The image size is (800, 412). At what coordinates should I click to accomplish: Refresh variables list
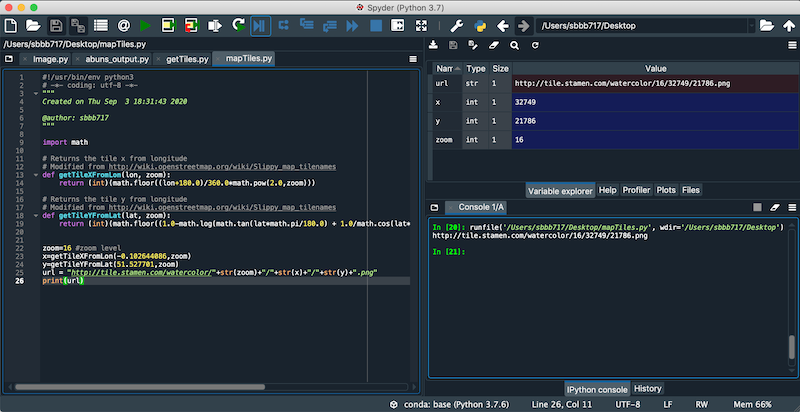tap(535, 45)
